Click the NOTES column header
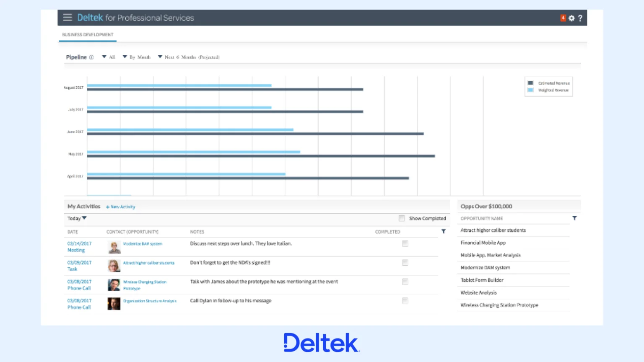 (x=197, y=232)
